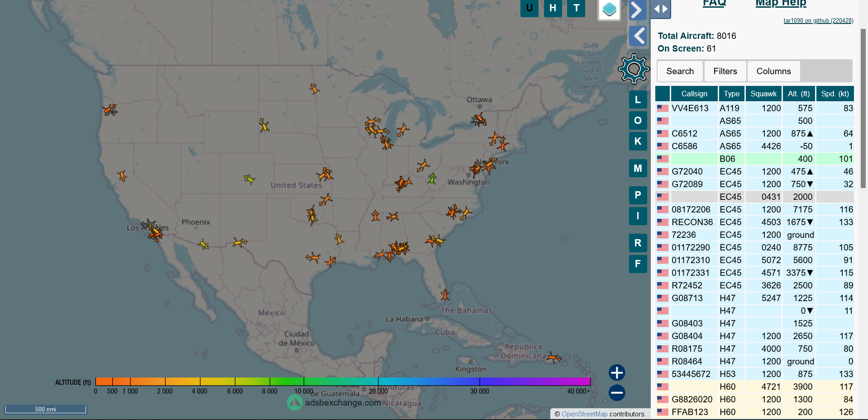The width and height of the screenshot is (868, 420).
Task: Click the helicopter icon near Ottawa
Action: pyautogui.click(x=479, y=120)
